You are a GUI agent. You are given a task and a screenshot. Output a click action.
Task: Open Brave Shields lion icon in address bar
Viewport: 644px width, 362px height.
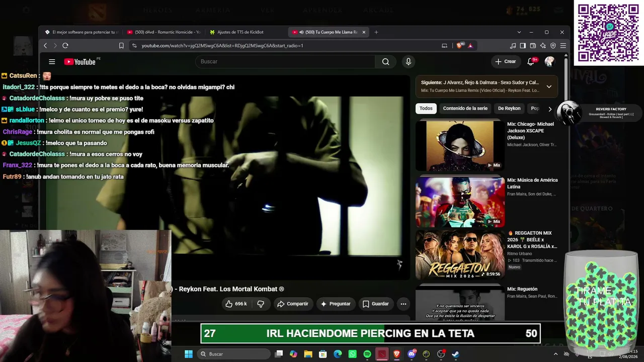coord(459,46)
